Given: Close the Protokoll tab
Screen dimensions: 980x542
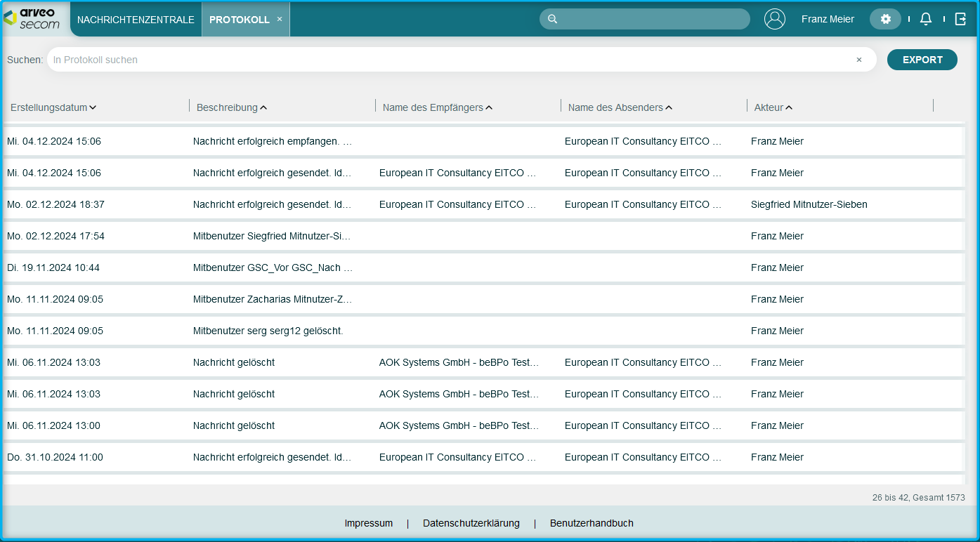Looking at the screenshot, I should pos(280,19).
